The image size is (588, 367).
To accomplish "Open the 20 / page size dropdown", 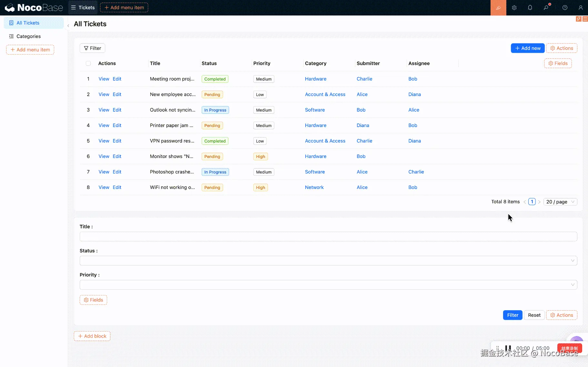I will click(x=560, y=202).
